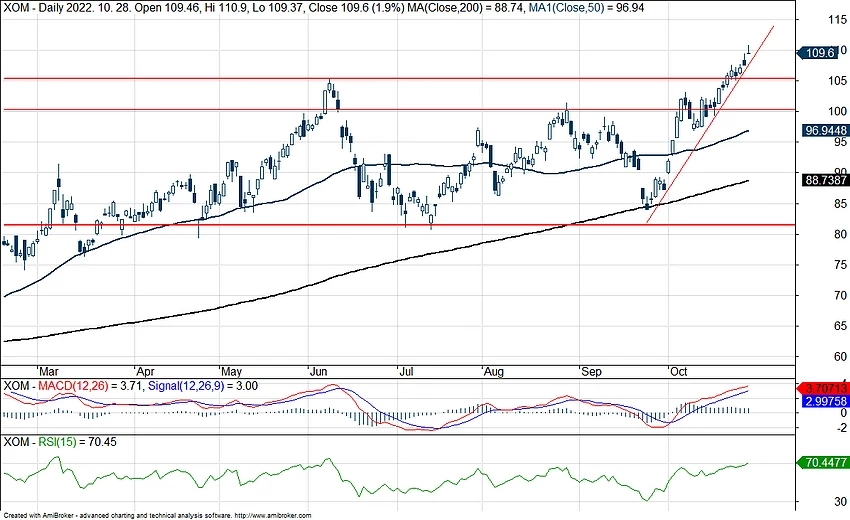The image size is (850, 520).
Task: Click the red rising trendline in October
Action: 710,124
